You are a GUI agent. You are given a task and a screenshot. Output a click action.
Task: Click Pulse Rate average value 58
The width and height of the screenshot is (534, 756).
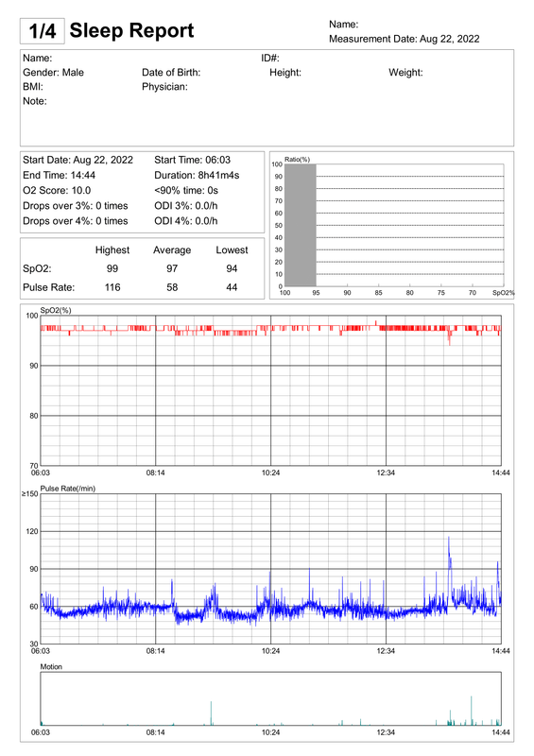[172, 287]
